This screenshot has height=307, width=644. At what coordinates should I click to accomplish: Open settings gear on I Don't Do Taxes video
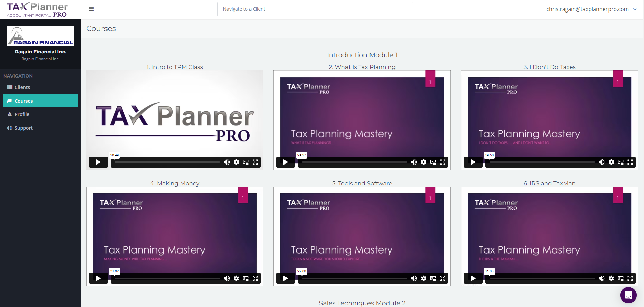[x=611, y=162]
